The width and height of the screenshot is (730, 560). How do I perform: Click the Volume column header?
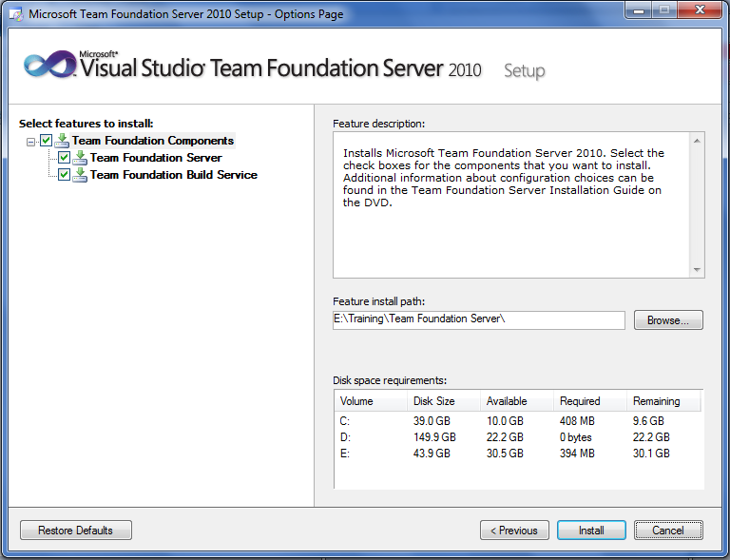point(370,401)
